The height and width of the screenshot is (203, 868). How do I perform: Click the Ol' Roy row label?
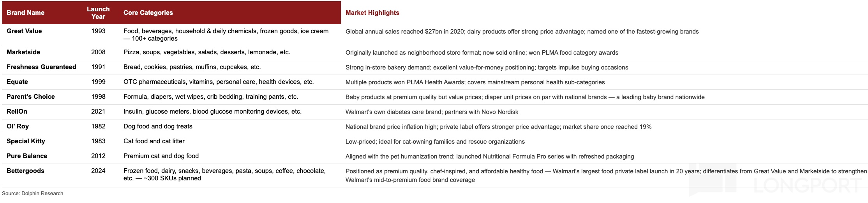click(x=18, y=126)
